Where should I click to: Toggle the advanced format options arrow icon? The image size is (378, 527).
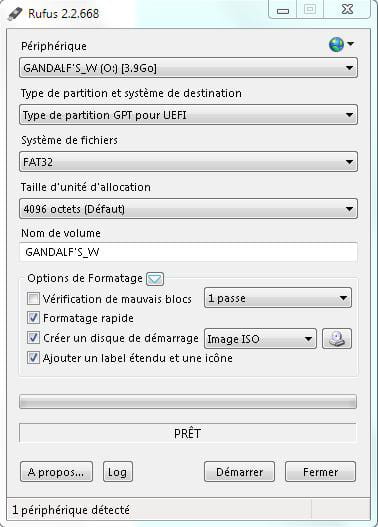(155, 279)
